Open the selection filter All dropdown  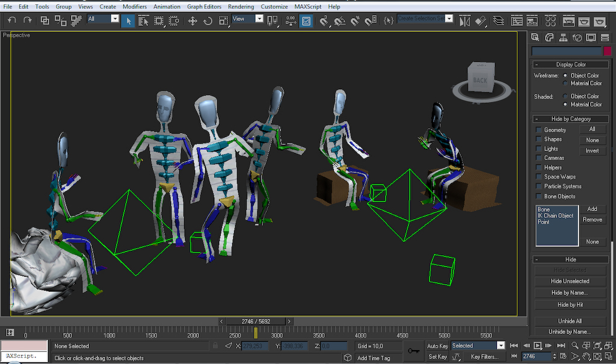(x=115, y=19)
